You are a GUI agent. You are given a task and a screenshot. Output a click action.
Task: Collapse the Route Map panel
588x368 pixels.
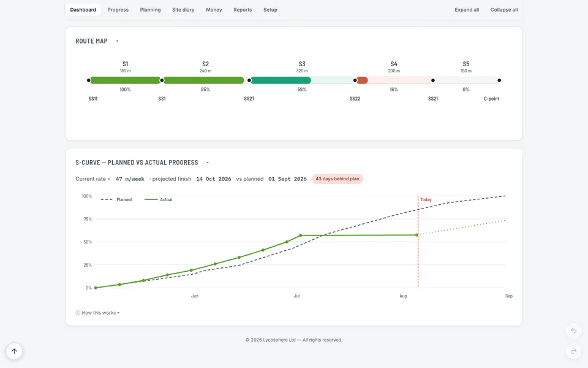click(x=117, y=41)
